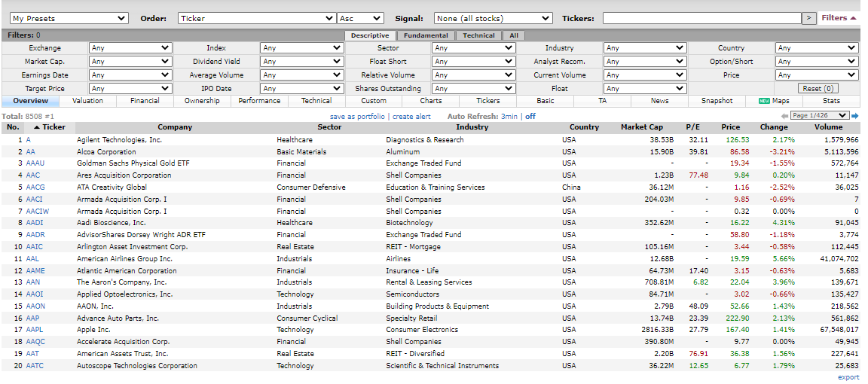Open the My Presets dropdown
Viewport: 868px width, 384px height.
69,18
